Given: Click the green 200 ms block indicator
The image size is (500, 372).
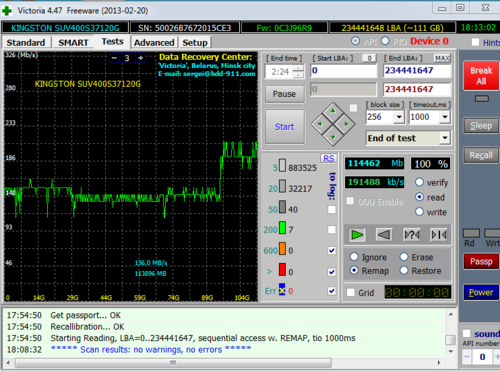Looking at the screenshot, I should (x=282, y=228).
